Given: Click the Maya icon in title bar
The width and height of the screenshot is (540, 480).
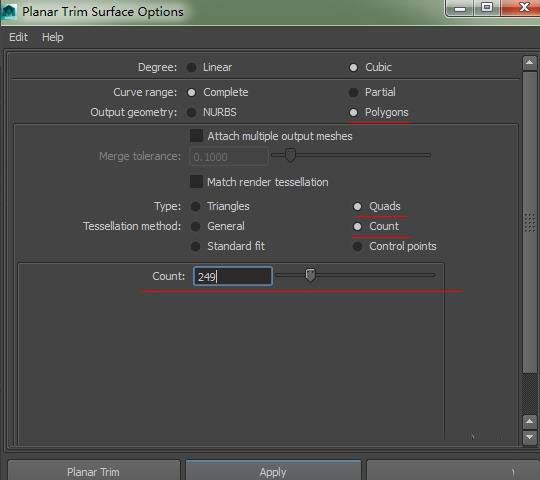Looking at the screenshot, I should 9,11.
